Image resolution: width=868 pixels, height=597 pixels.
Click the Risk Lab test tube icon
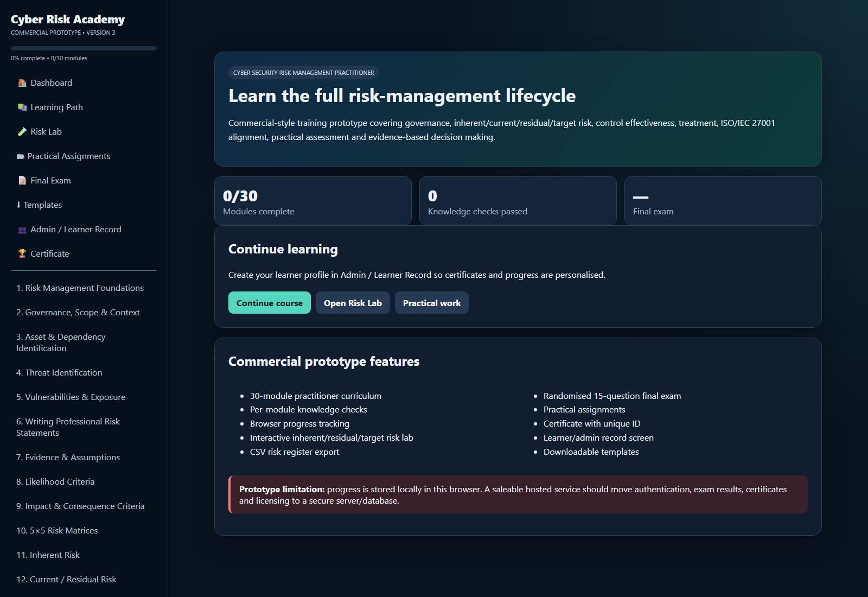point(22,131)
